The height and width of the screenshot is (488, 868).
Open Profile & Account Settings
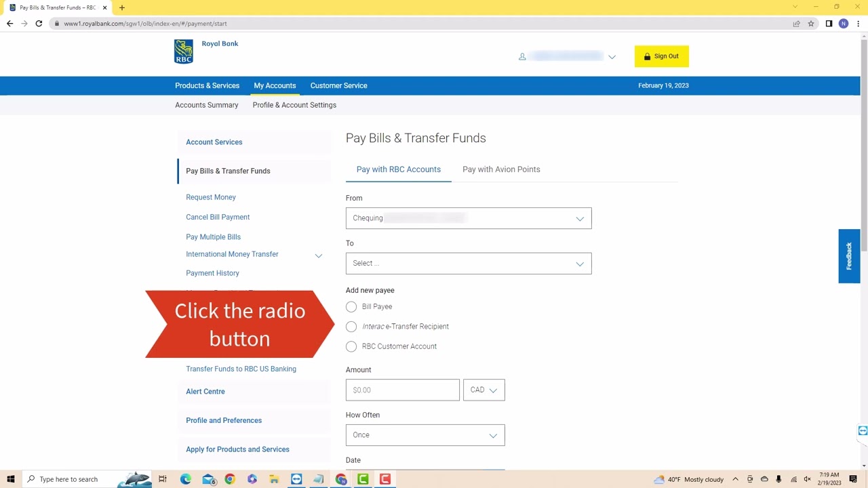point(294,105)
